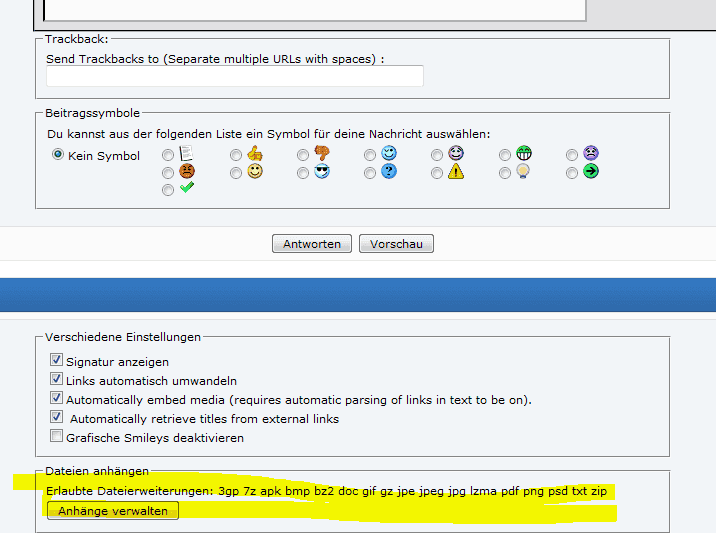Select radio button beside yellow smiley face
Screen dimensions: 716x533
tap(236, 173)
